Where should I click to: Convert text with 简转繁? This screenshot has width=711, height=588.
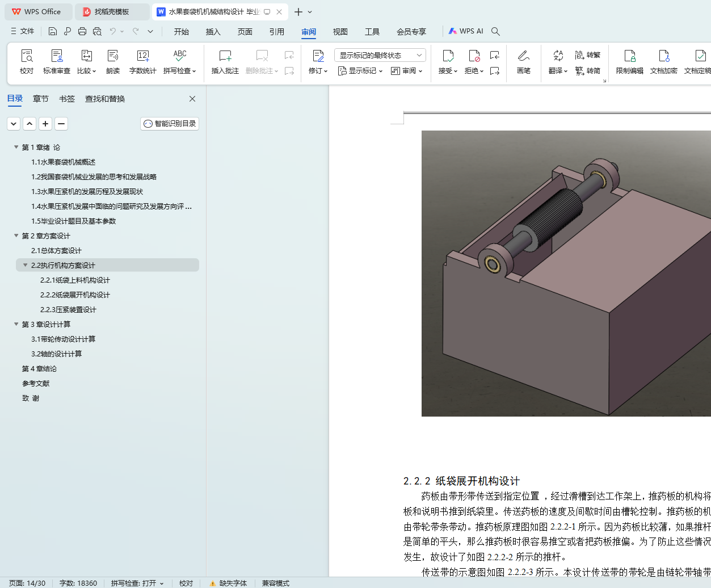click(x=588, y=55)
